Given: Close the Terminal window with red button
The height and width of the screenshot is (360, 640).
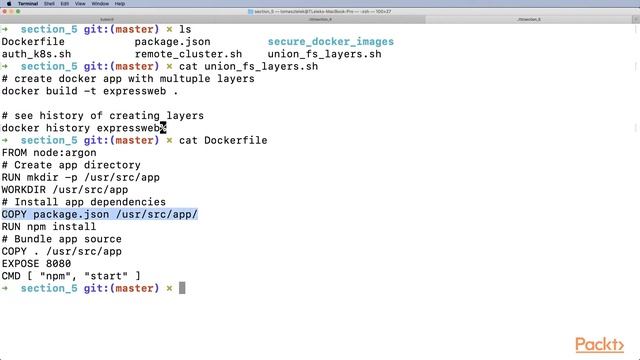Looking at the screenshot, I should [x=5, y=11].
